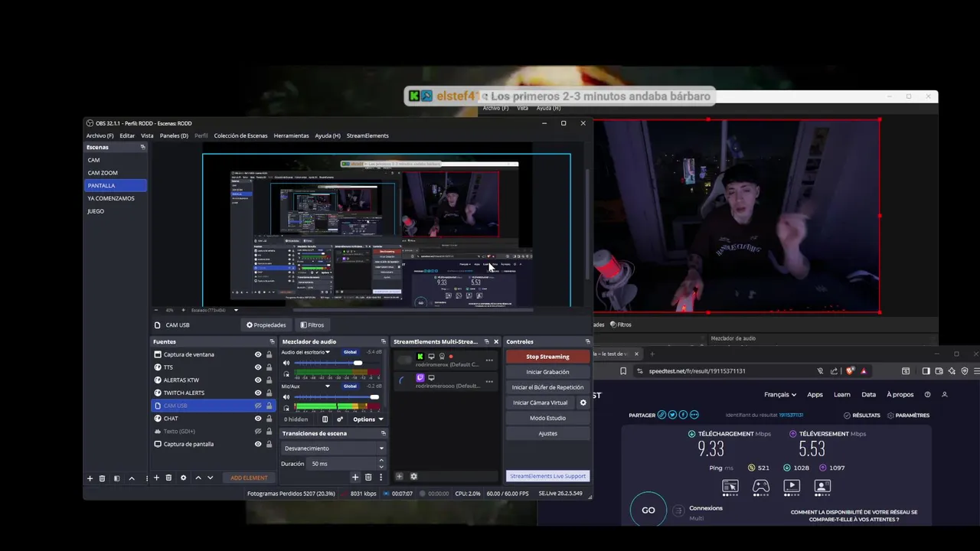Viewport: 980px width, 551px height.
Task: Click Brave Rewards triangle icon
Action: click(x=864, y=371)
